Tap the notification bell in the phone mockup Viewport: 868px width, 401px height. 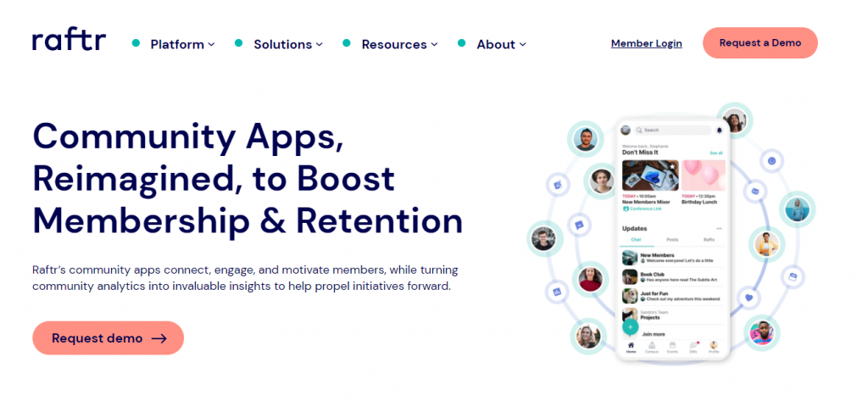(x=720, y=131)
